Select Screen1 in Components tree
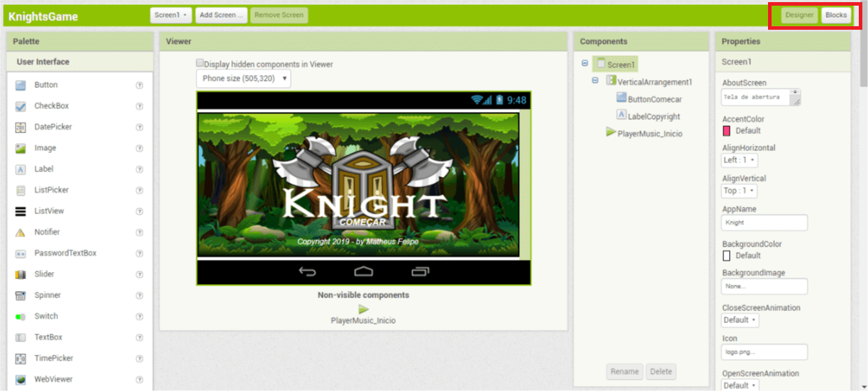 pos(616,64)
